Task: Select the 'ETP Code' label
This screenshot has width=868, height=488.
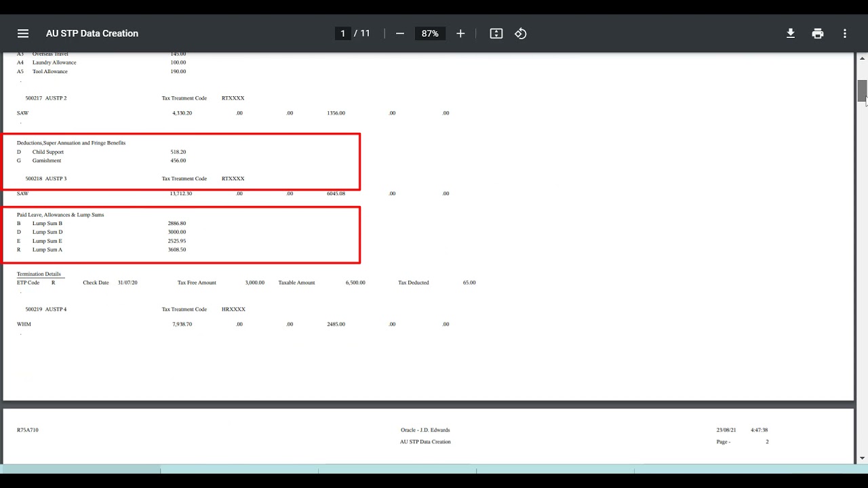Action: tap(28, 283)
